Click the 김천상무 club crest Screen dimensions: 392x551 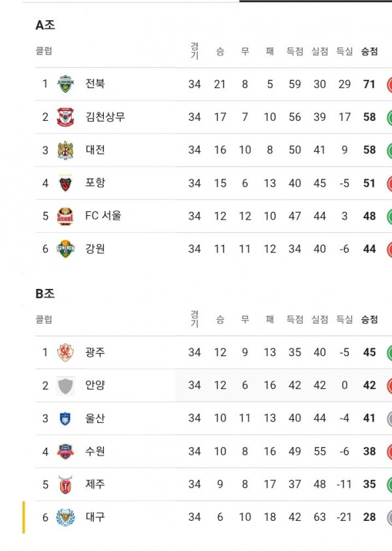(65, 117)
